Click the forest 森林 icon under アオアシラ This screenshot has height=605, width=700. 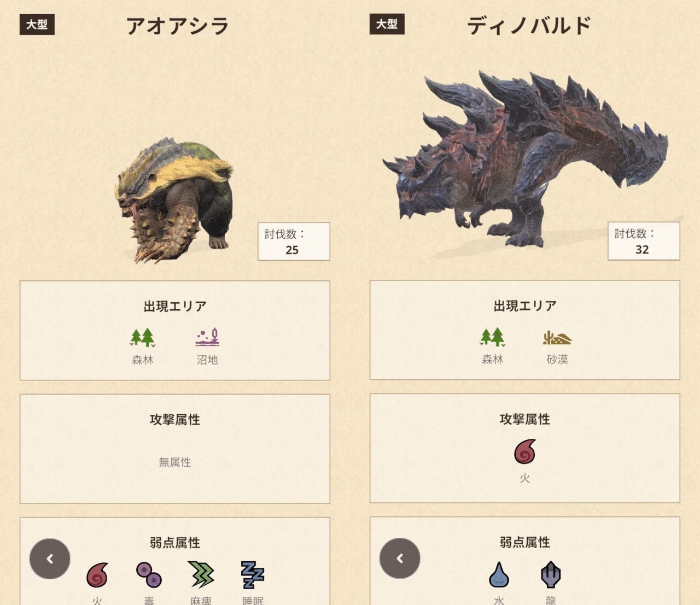(143, 338)
